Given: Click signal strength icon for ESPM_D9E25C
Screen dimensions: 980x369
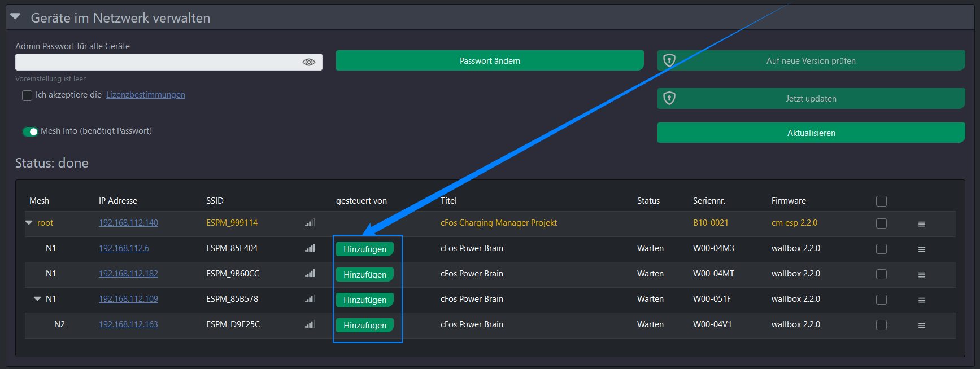Looking at the screenshot, I should click(x=310, y=324).
